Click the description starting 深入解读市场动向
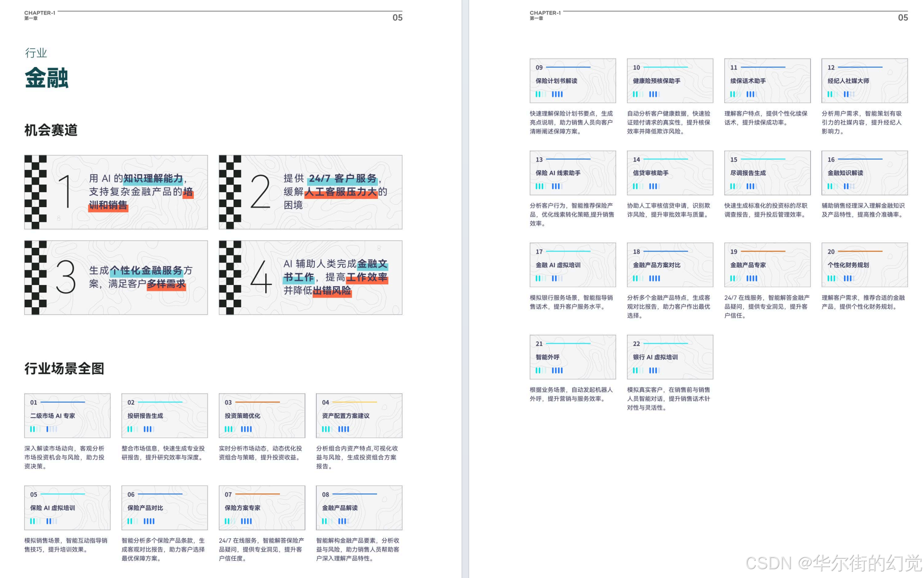 click(x=64, y=457)
